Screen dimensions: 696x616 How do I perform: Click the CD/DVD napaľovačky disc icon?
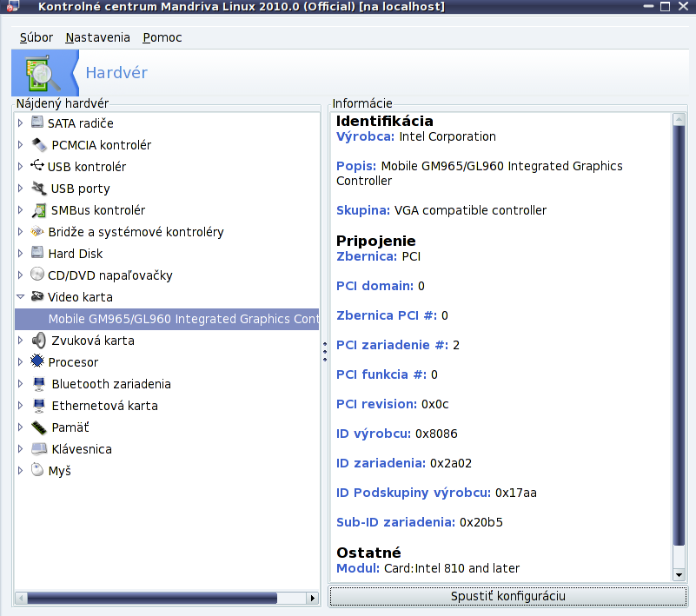click(37, 275)
